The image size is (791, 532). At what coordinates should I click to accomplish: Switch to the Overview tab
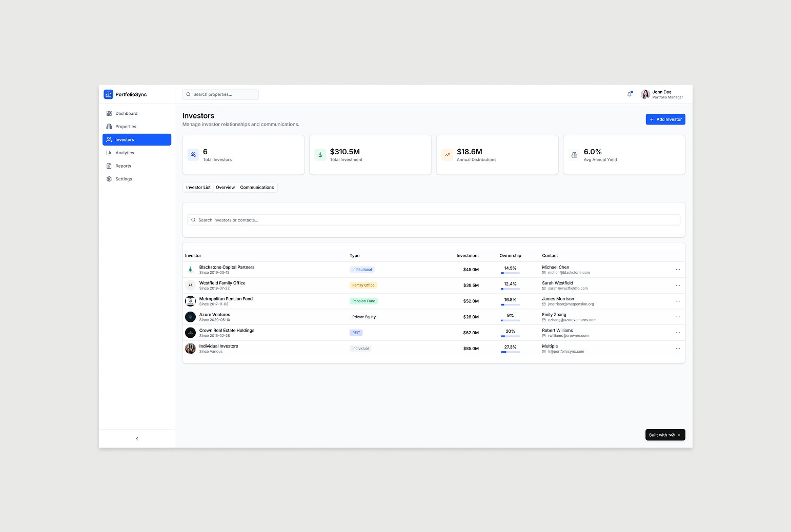pyautogui.click(x=225, y=188)
